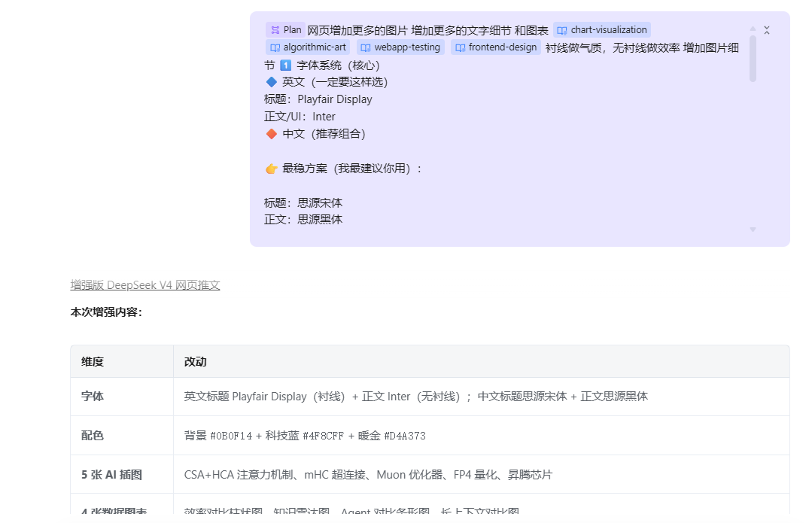Click the webapp-testing skill tag
Screen dimensions: 812x523
pos(400,47)
